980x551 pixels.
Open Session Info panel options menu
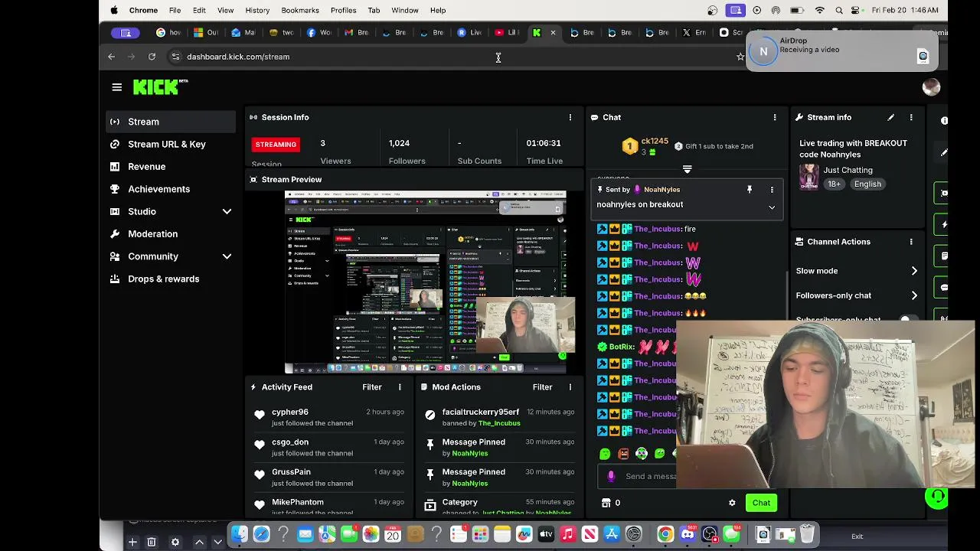coord(570,117)
